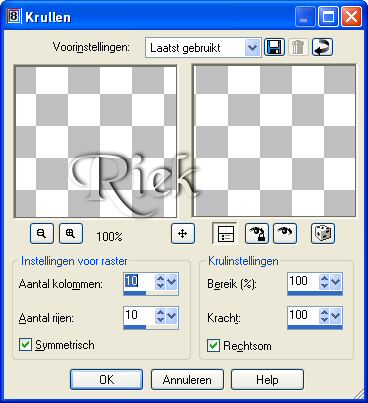Click the randomize parameters dice icon
368x403 pixels.
coord(323,234)
